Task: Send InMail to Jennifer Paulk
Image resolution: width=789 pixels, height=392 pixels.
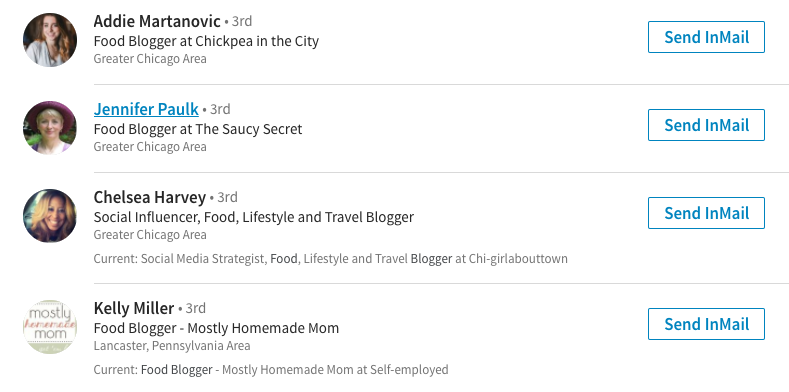Action: pyautogui.click(x=706, y=125)
